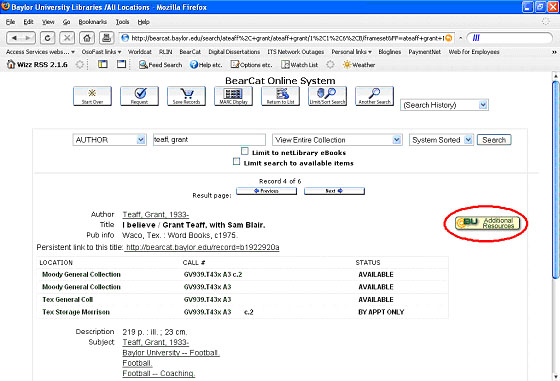Open Watch List in Wizz toolbar

tap(299, 65)
